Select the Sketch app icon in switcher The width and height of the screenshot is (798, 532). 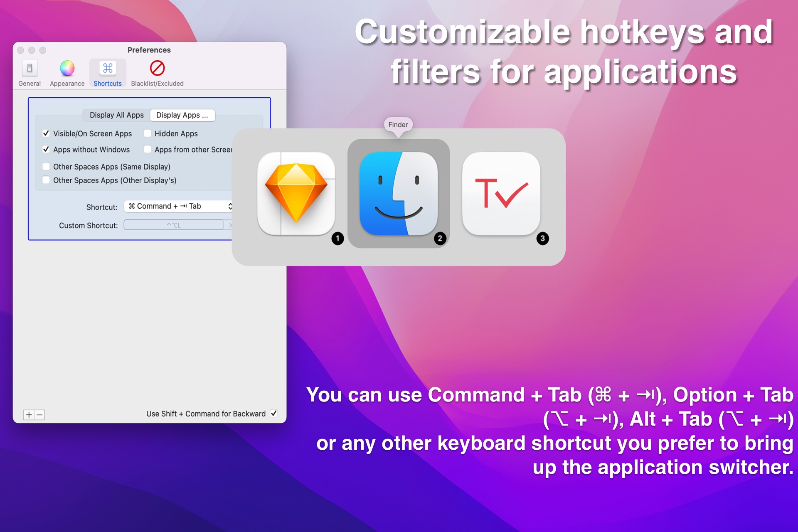coord(296,194)
